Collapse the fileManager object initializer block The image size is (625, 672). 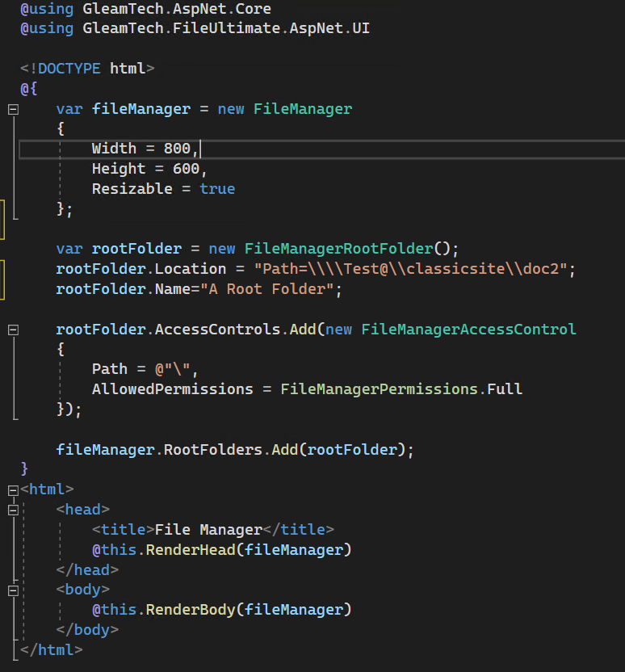[13, 109]
